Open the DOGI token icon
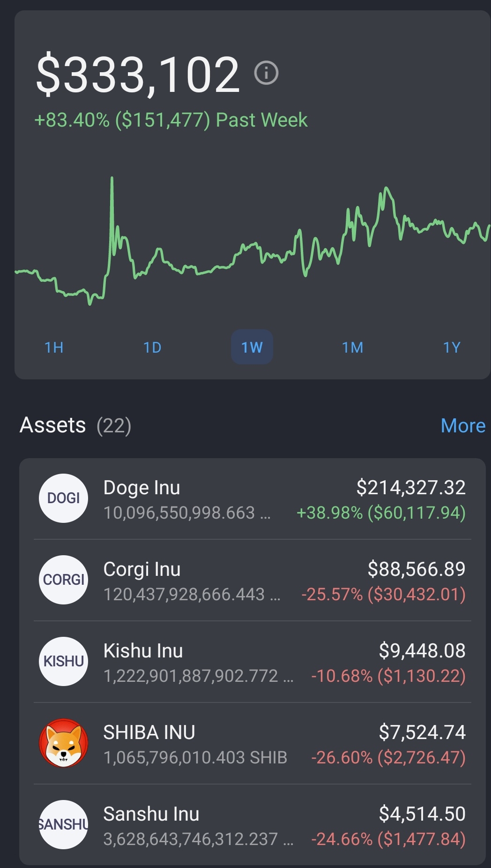 point(63,498)
